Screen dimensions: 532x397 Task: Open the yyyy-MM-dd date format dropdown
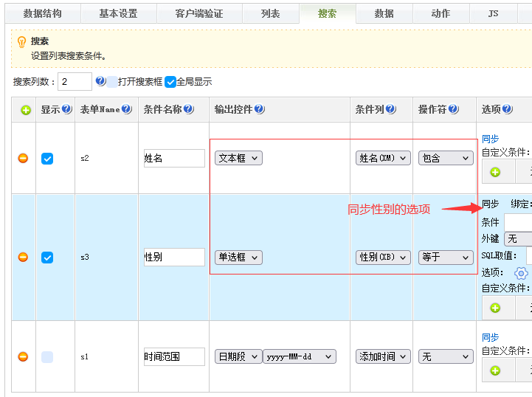click(x=299, y=356)
